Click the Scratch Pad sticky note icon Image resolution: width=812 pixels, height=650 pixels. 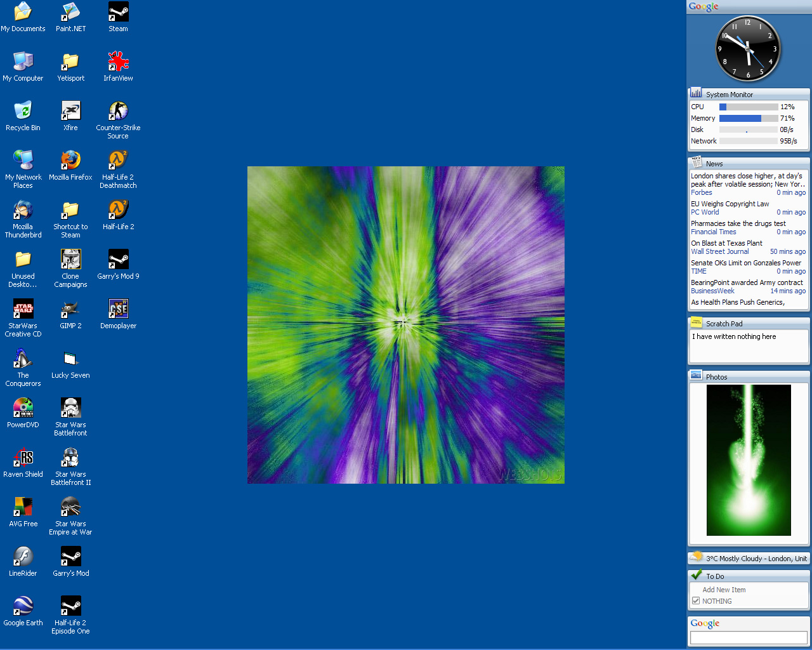pos(697,323)
